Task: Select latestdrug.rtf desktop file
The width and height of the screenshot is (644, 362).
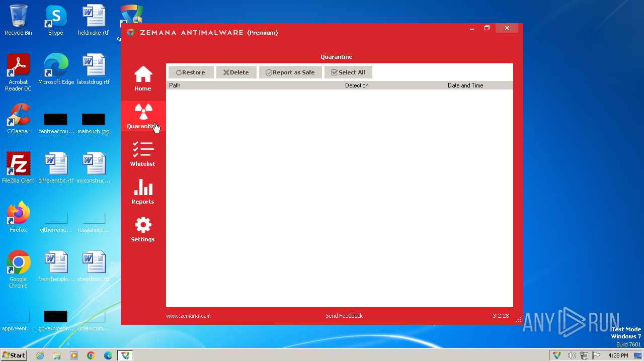Action: (x=94, y=69)
